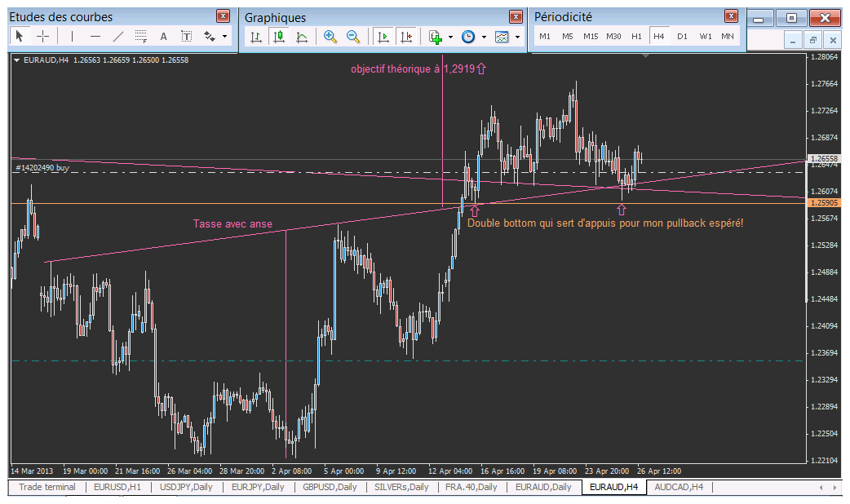Select H1 timeframe
The image size is (850, 504).
click(x=636, y=37)
